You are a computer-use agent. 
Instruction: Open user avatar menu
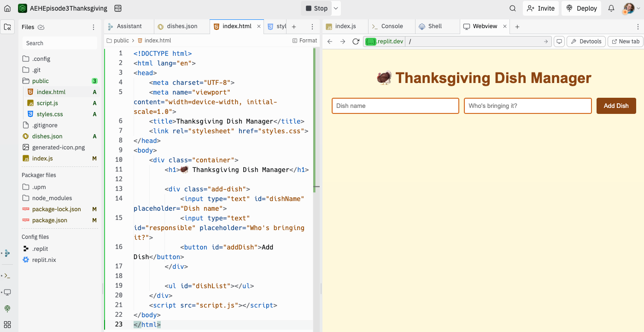tap(629, 8)
